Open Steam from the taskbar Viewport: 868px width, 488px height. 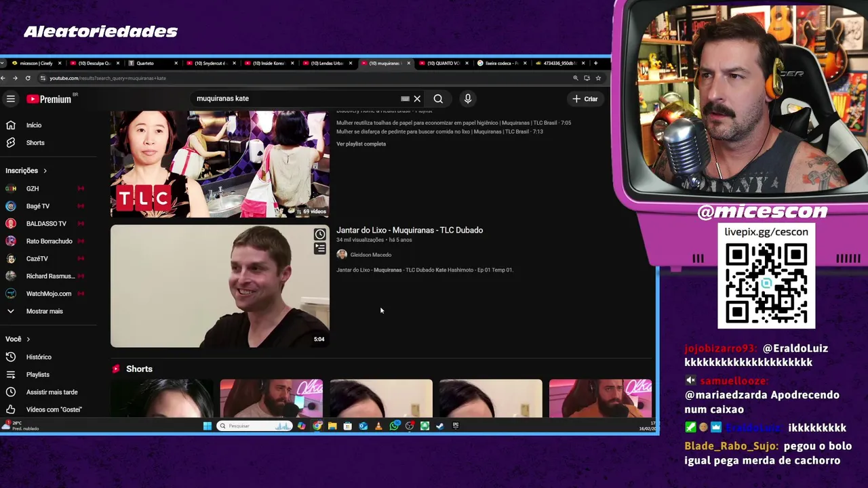440,426
